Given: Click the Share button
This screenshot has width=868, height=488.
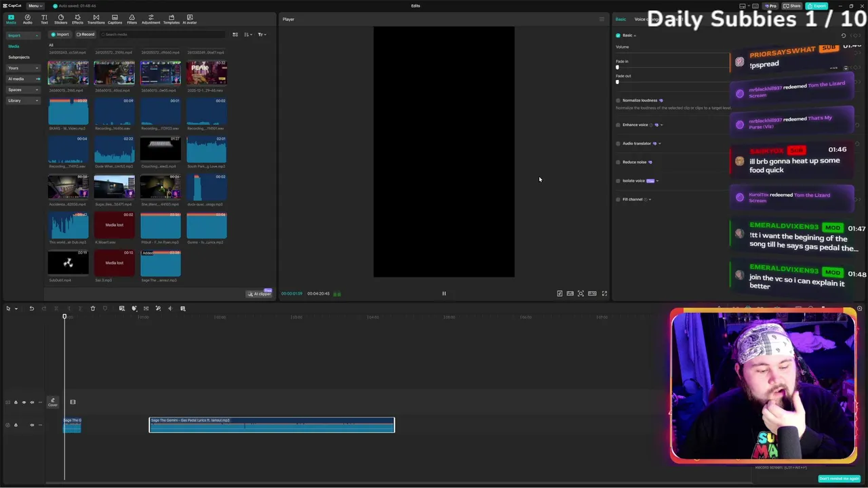Looking at the screenshot, I should (x=792, y=5).
